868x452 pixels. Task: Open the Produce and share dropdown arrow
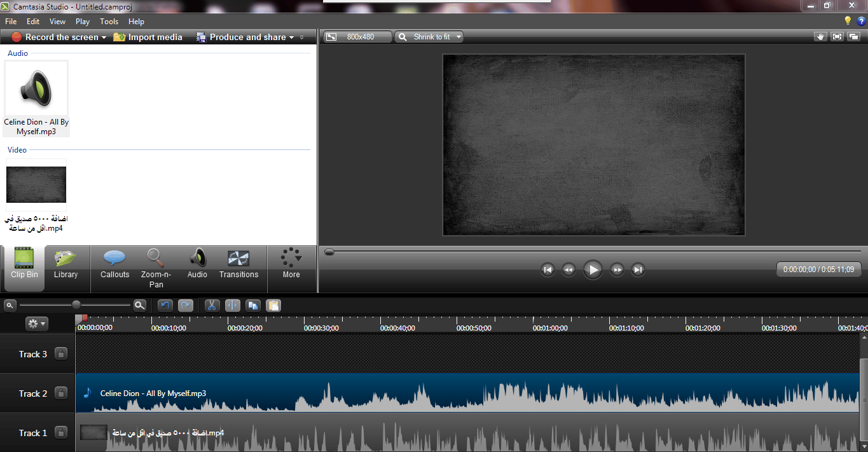(x=291, y=38)
